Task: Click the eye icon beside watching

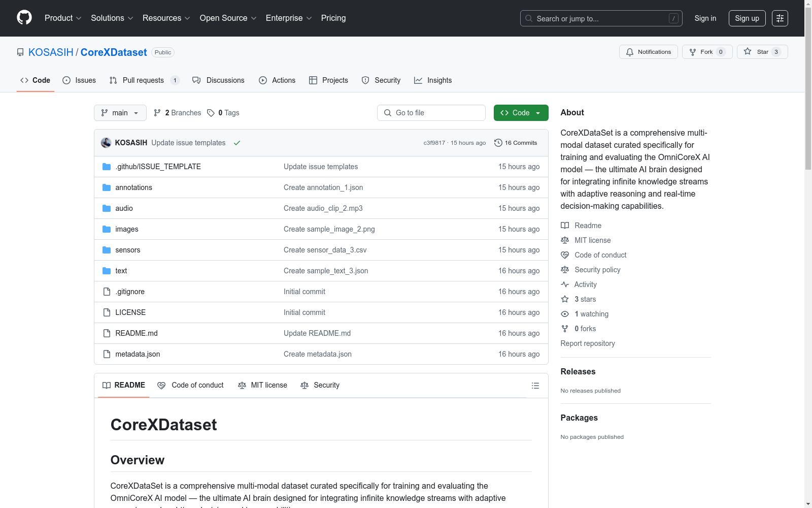Action: (565, 314)
